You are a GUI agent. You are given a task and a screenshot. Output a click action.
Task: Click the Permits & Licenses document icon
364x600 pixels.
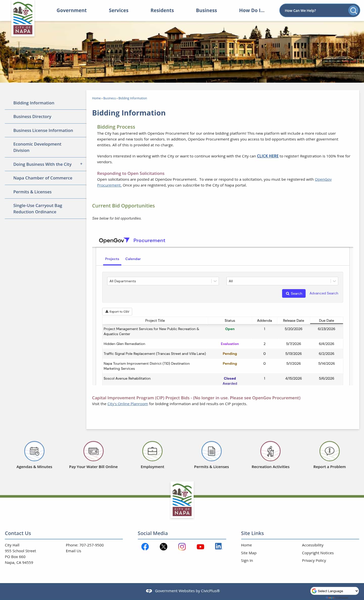(212, 451)
